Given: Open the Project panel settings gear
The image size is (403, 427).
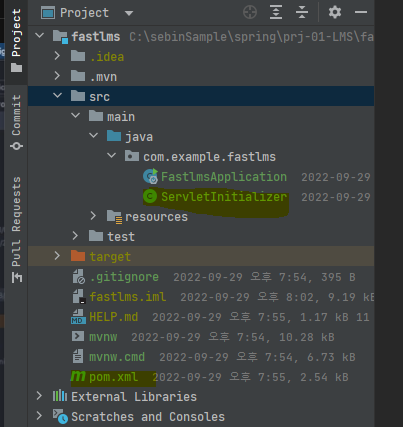Looking at the screenshot, I should (335, 12).
